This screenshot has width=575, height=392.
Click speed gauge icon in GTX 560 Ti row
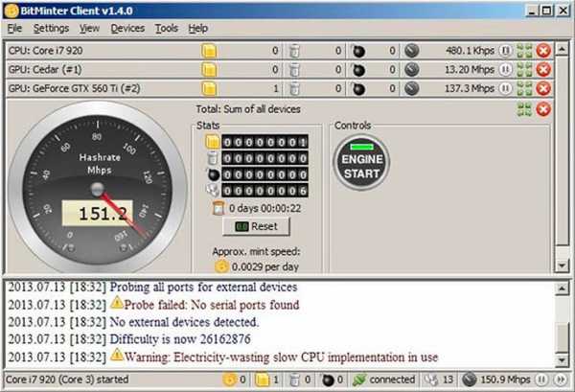(x=412, y=88)
